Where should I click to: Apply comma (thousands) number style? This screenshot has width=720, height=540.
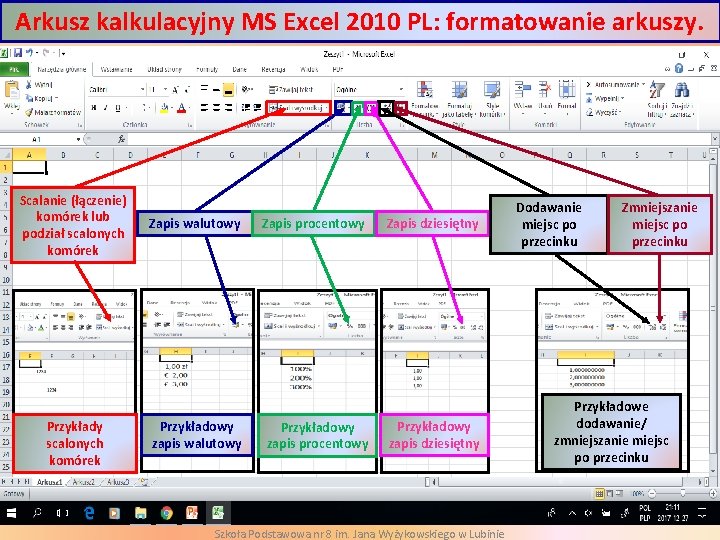(371, 108)
